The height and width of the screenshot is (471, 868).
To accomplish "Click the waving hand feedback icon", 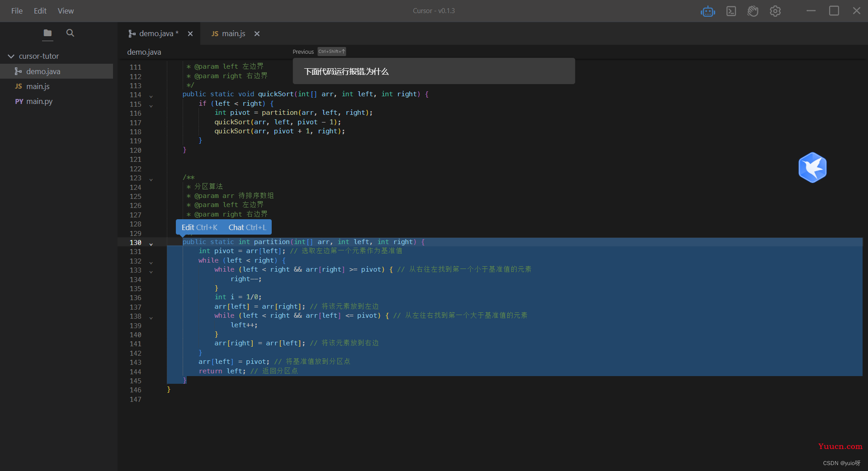I will tap(753, 11).
